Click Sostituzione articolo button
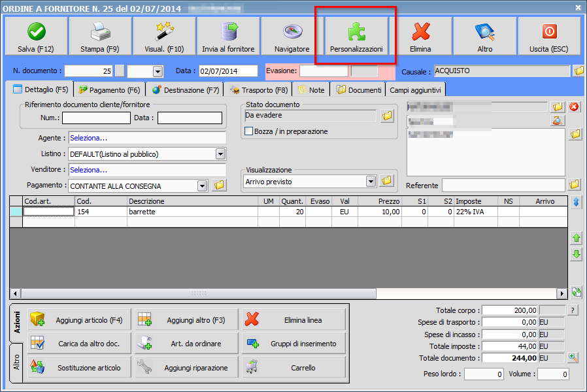The width and height of the screenshot is (587, 392). pos(80,367)
